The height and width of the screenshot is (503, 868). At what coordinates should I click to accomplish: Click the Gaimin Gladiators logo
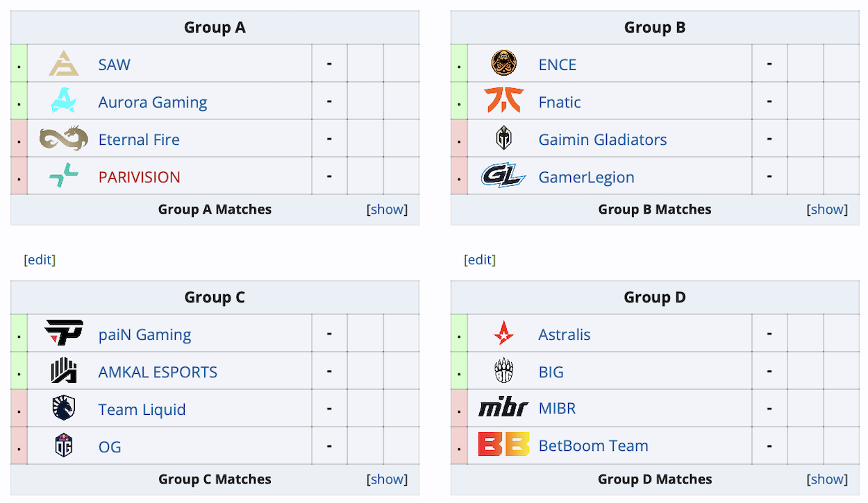(x=503, y=138)
